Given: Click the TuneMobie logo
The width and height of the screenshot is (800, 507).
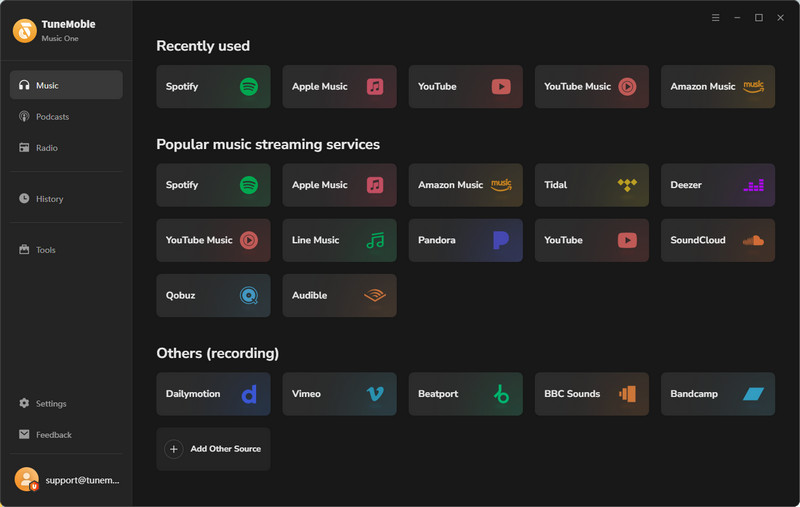Looking at the screenshot, I should coord(24,31).
